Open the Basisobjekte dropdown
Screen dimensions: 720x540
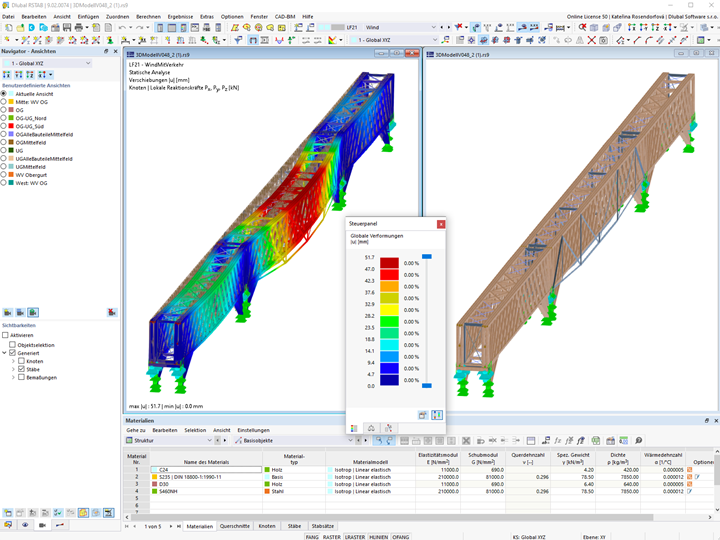click(x=294, y=441)
